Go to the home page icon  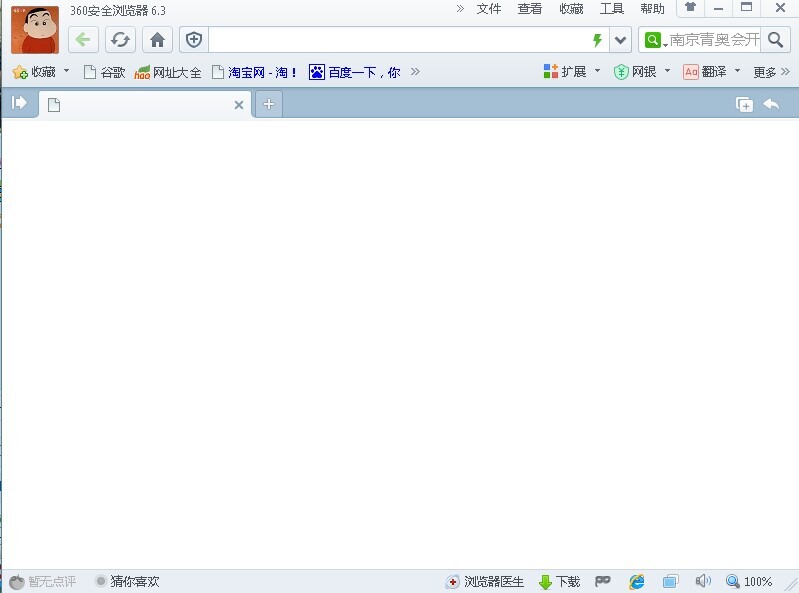(x=157, y=40)
